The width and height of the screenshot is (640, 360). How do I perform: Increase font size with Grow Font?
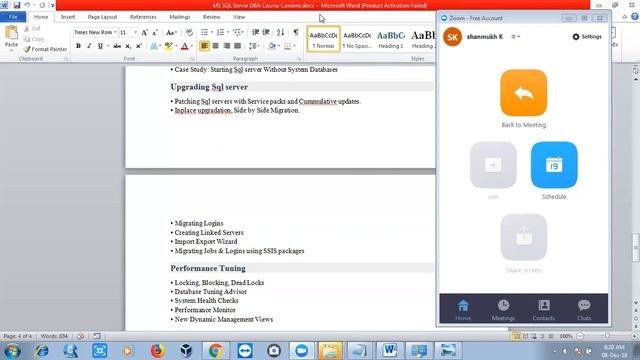pyautogui.click(x=144, y=32)
